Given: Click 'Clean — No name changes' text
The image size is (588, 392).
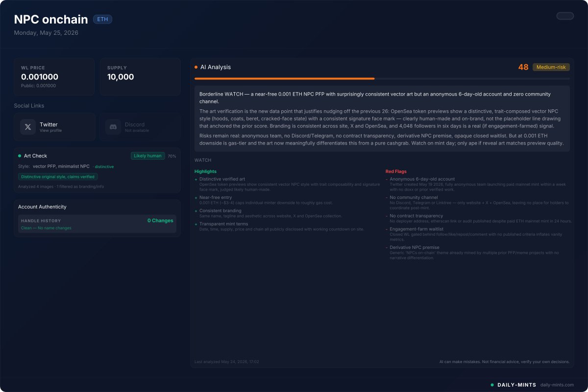Looking at the screenshot, I should point(46,228).
